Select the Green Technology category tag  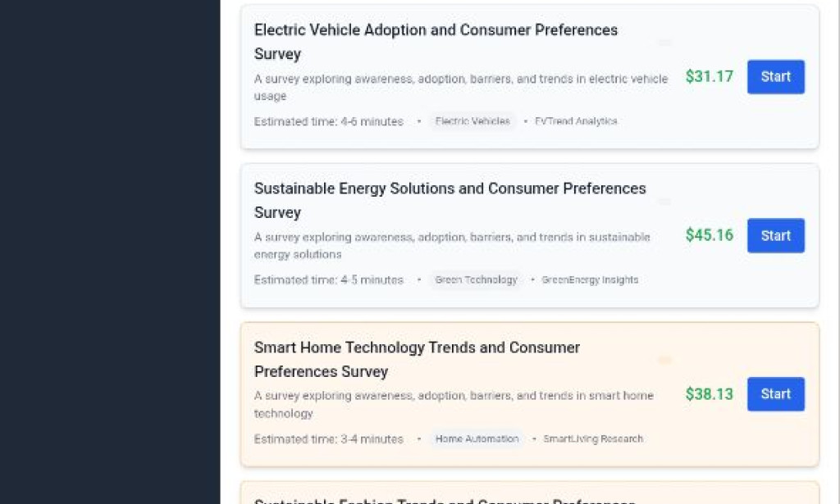coord(477,279)
